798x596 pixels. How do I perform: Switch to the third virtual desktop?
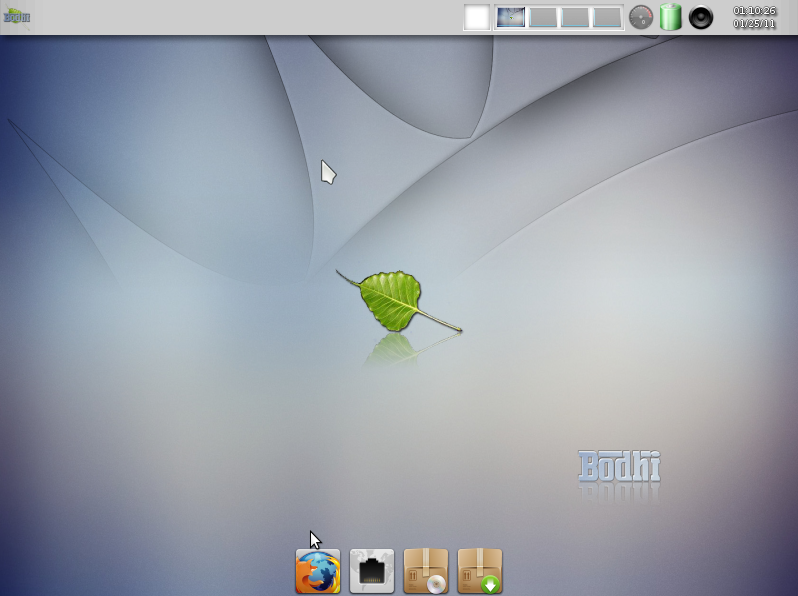[575, 17]
